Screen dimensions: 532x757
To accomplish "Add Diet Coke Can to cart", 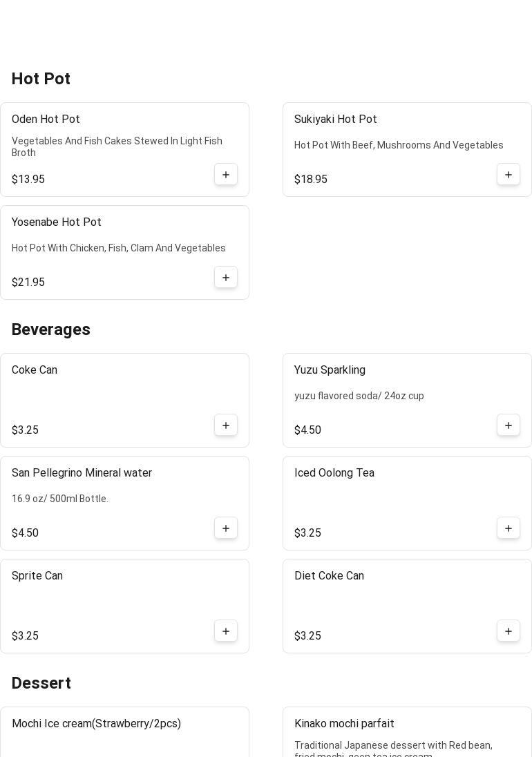I will [x=509, y=631].
